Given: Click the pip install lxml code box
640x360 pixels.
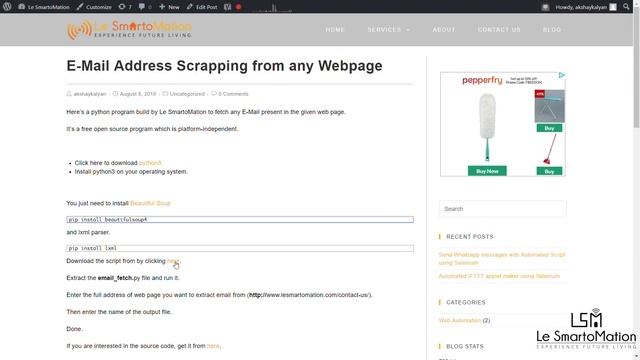Looking at the screenshot, I should tap(240, 248).
